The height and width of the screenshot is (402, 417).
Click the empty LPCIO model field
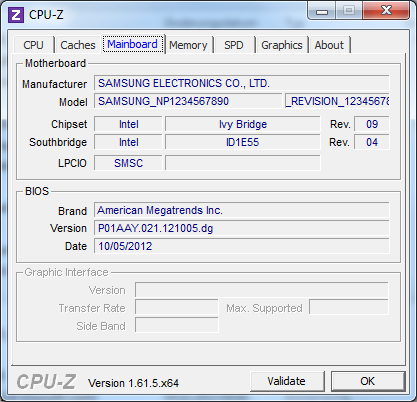243,163
